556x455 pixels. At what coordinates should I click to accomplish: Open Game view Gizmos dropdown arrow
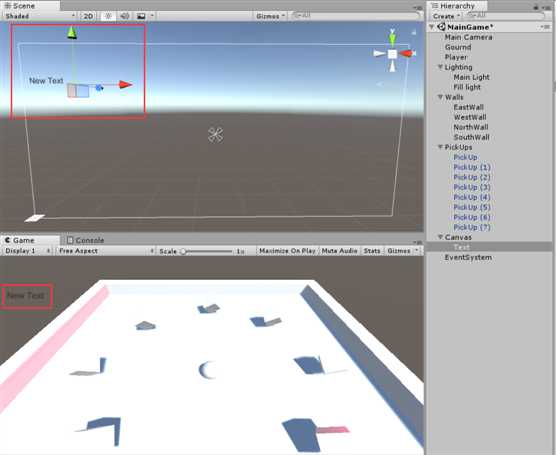(417, 251)
